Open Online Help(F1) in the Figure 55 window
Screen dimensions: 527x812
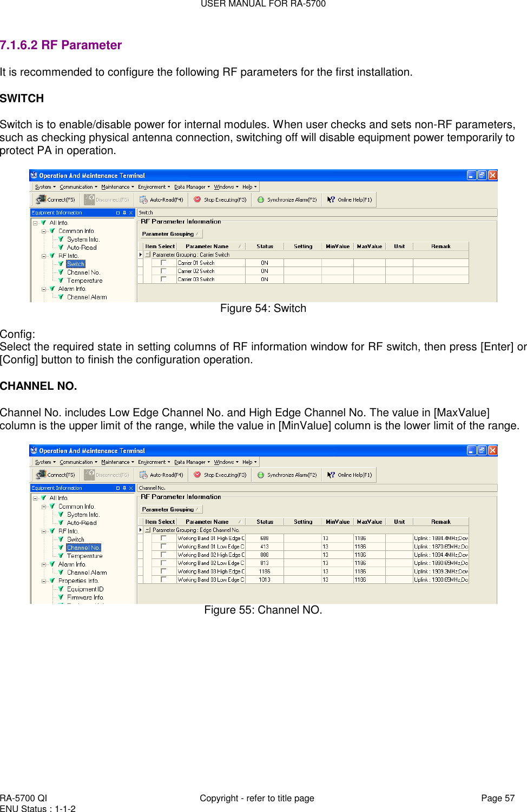350,475
